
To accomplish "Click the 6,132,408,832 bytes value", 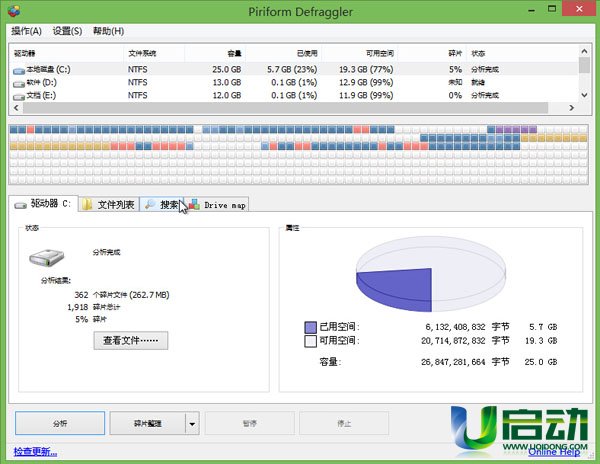I will click(455, 327).
